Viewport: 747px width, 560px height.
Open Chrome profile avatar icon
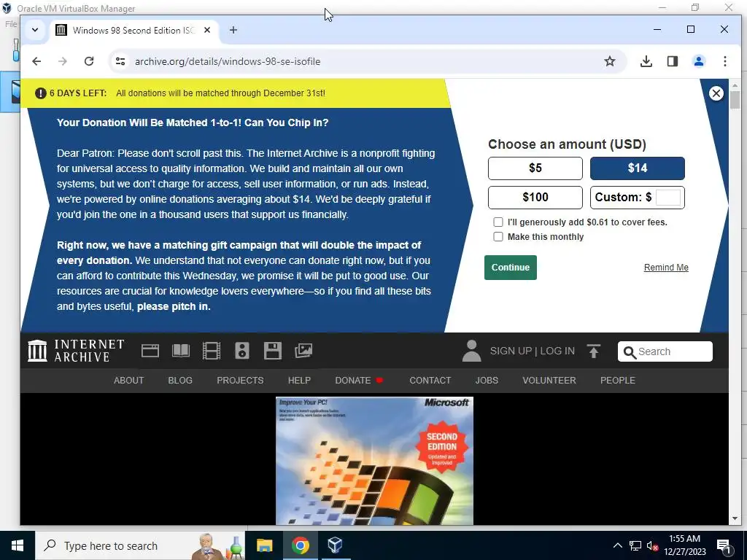(698, 61)
